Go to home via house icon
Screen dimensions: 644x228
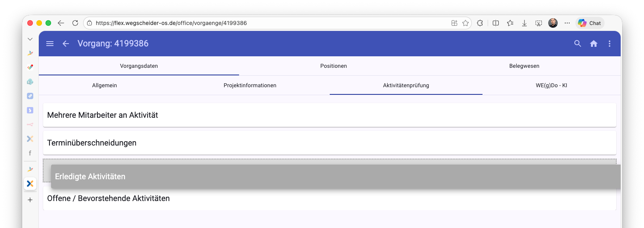tap(593, 44)
